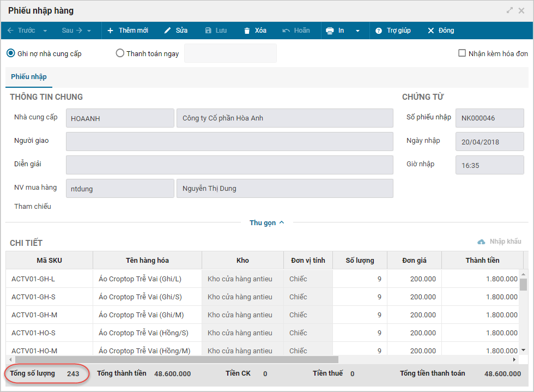Image resolution: width=534 pixels, height=392 pixels.
Task: Collapse the section with Thu gọn
Action: pos(266,222)
